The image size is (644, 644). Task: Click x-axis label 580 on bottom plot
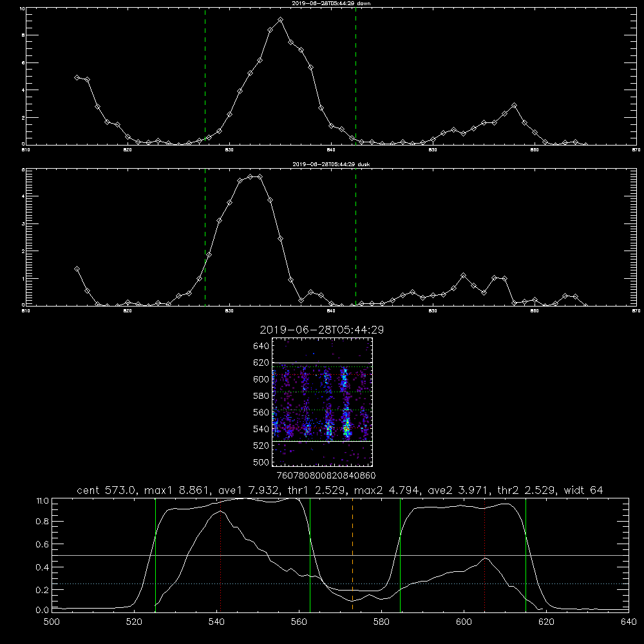tap(381, 622)
